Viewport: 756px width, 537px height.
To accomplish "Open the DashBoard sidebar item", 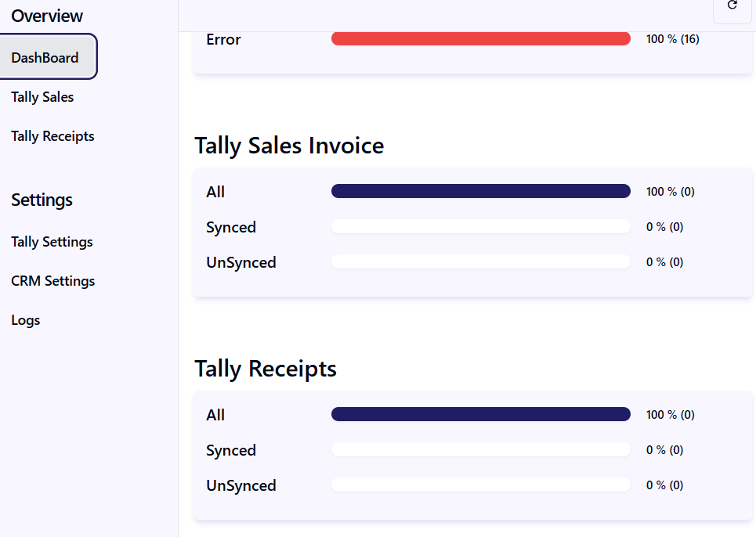I will pos(48,57).
